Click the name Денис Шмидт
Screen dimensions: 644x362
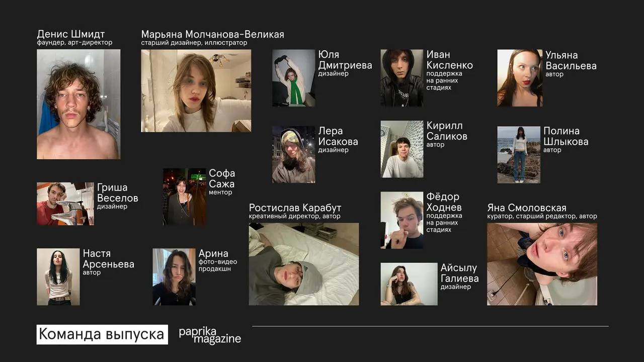pos(71,34)
